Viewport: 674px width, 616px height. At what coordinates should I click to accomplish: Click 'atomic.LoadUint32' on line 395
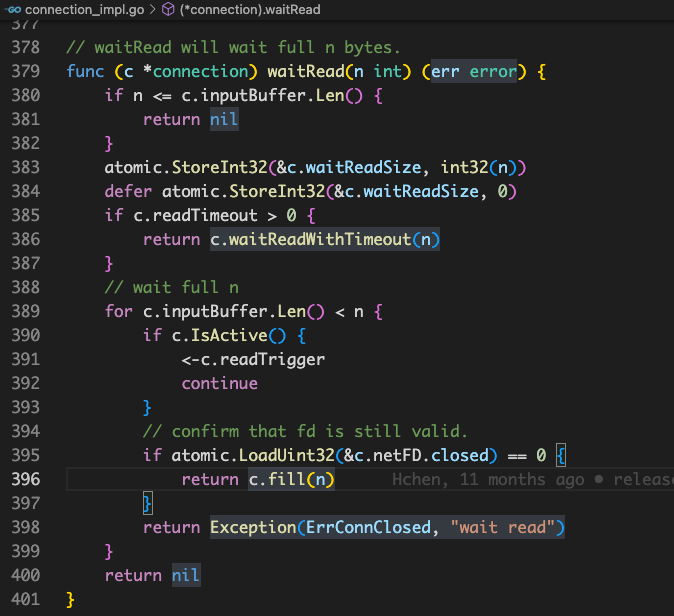point(253,455)
